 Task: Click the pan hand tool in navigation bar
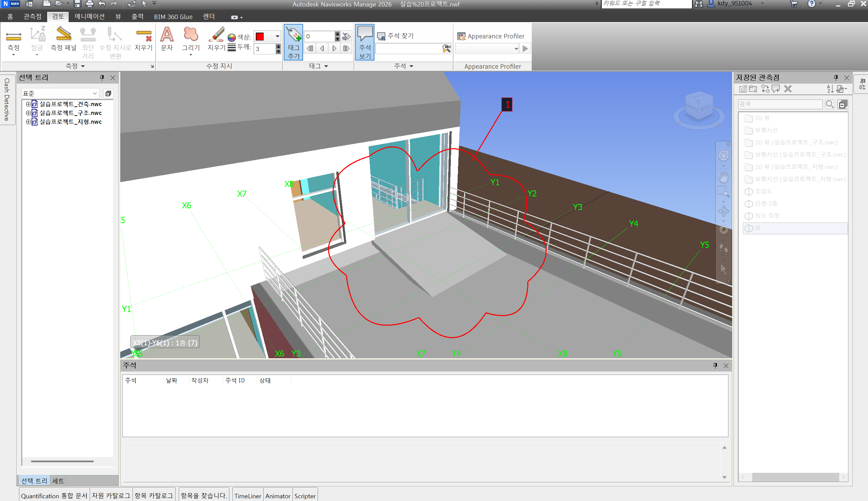point(724,177)
